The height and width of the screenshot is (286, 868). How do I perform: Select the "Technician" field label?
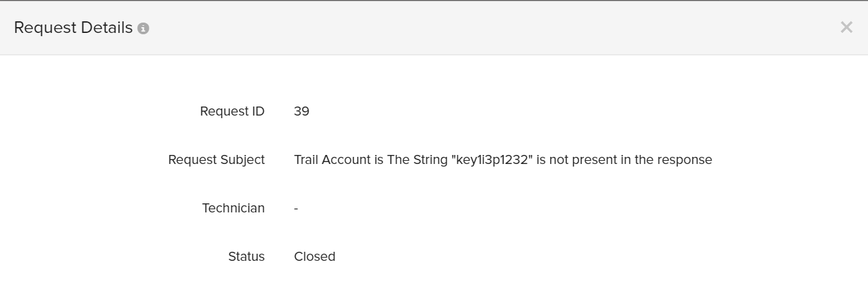[x=233, y=208]
